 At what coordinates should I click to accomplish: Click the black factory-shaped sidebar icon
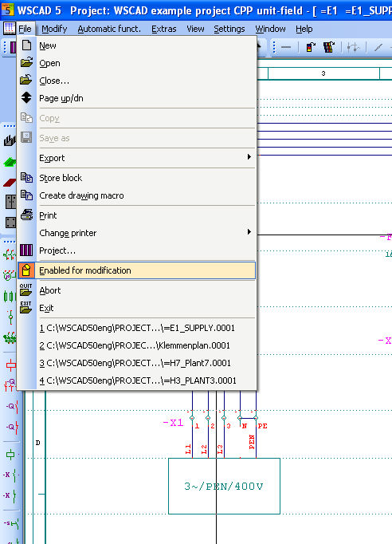[x=10, y=140]
